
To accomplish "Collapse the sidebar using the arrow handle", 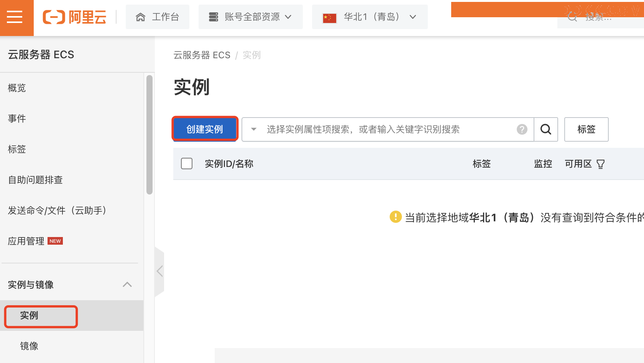I will [159, 271].
